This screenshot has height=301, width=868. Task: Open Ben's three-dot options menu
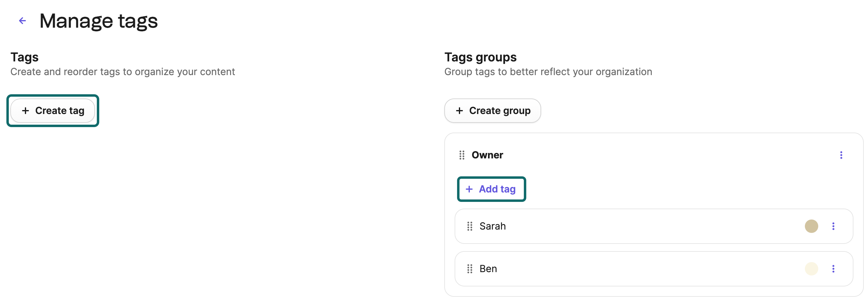pos(833,268)
